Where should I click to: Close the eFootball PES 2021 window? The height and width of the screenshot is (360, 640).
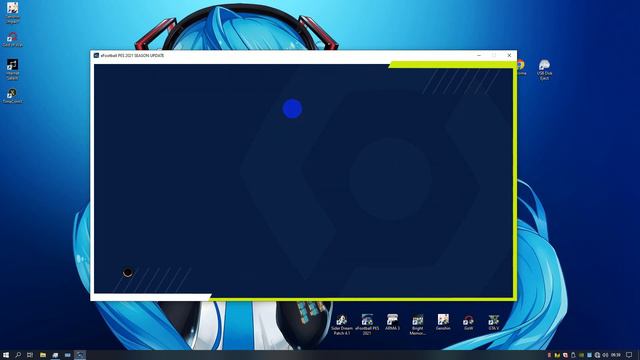pos(509,55)
